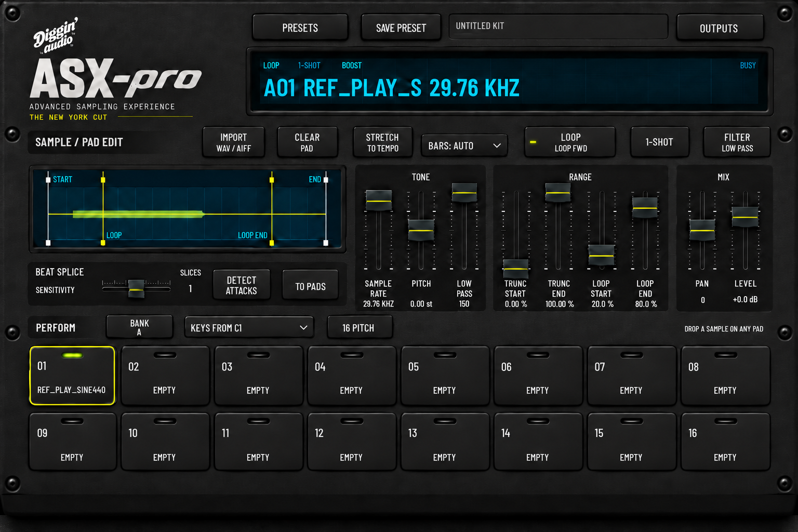The height and width of the screenshot is (532, 798).
Task: Click the UNTITLED KIT name field
Action: tap(558, 26)
